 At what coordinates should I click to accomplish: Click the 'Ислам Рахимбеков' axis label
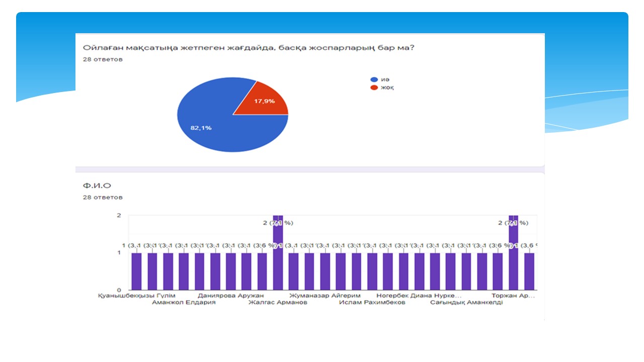tap(372, 303)
